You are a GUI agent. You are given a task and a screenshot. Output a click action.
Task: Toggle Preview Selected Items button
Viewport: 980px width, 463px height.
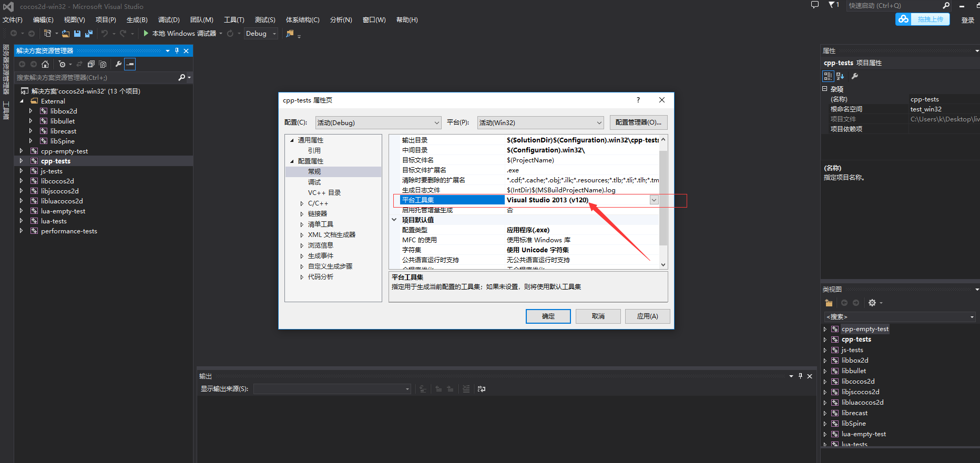pos(130,64)
